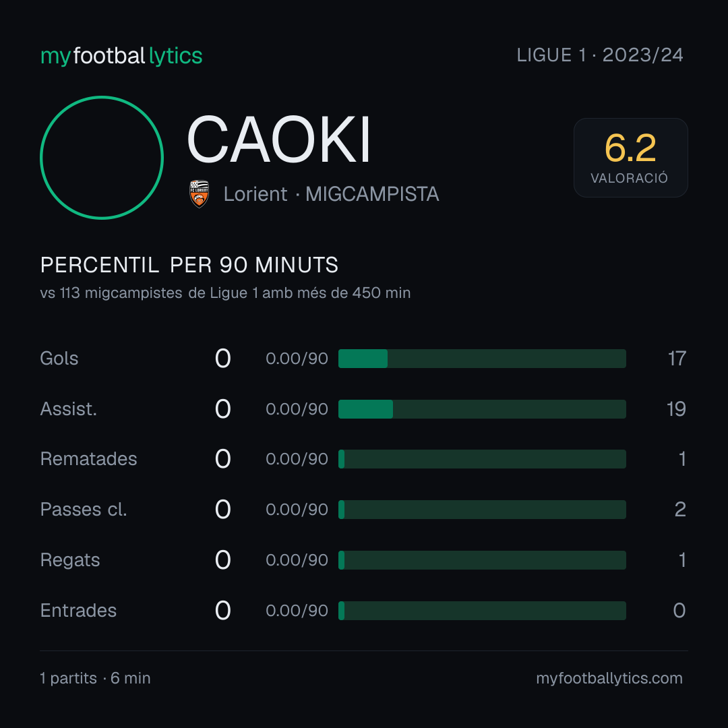Viewport: 728px width, 728px height.
Task: Click the Gols percentile value 17
Action: pos(677,359)
